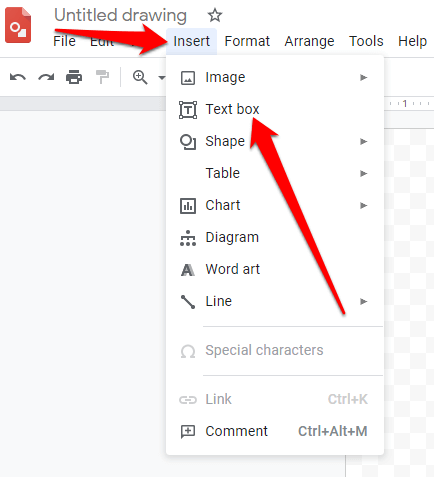Expand the Shape submenu arrow
The height and width of the screenshot is (477, 434).
click(x=363, y=142)
